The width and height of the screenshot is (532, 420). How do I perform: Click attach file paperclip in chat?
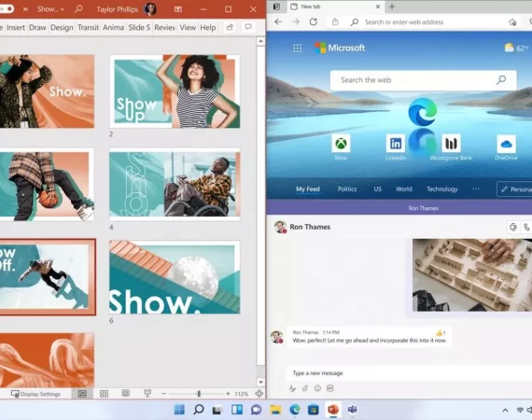pos(305,388)
